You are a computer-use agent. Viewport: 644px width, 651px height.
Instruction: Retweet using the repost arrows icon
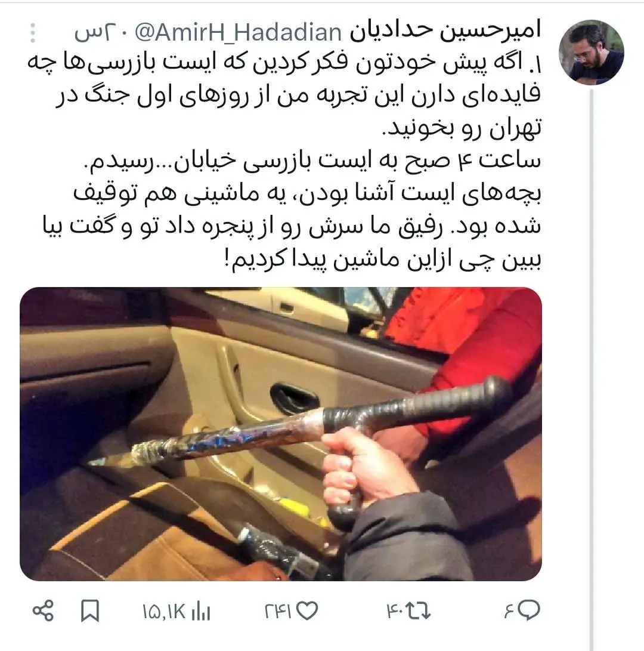tap(418, 611)
